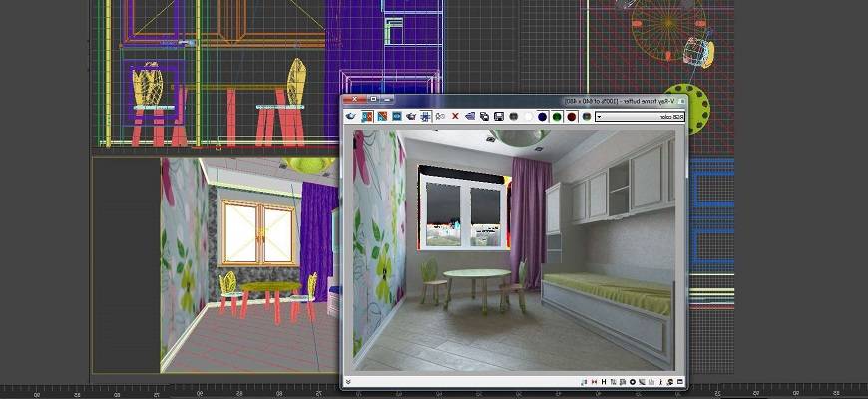Click the dropdown arrow of the channel list

point(599,117)
